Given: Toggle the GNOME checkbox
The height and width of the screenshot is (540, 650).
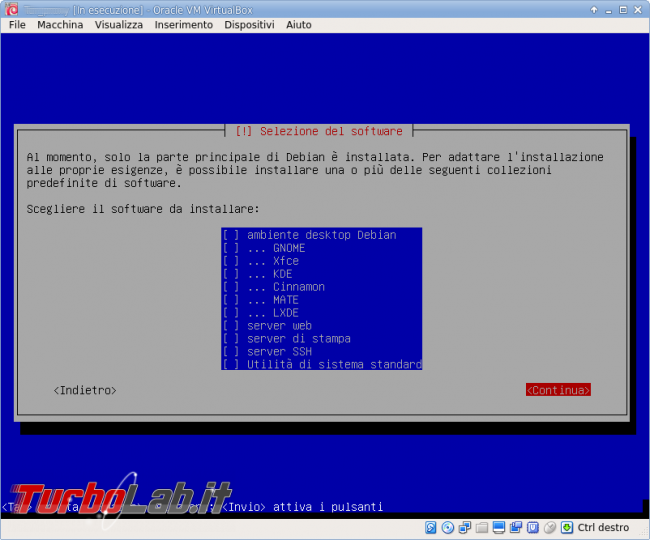Looking at the screenshot, I should point(231,248).
